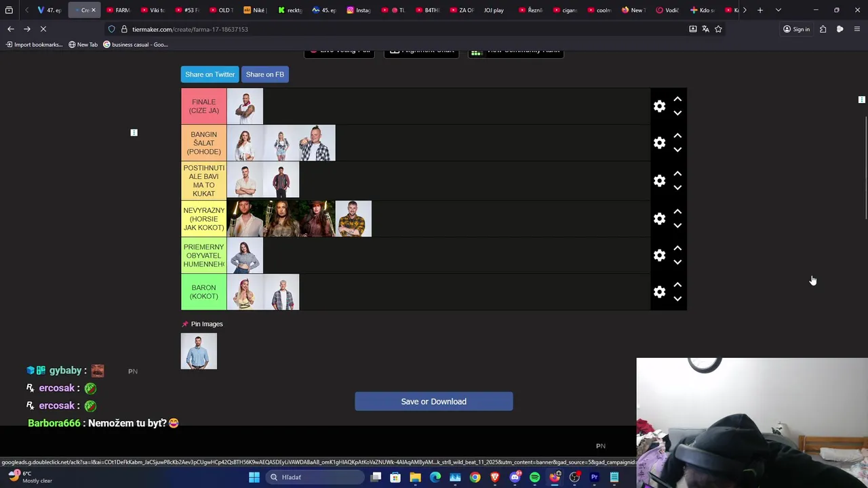
Task: Switch to the Niké tab
Action: [256, 10]
